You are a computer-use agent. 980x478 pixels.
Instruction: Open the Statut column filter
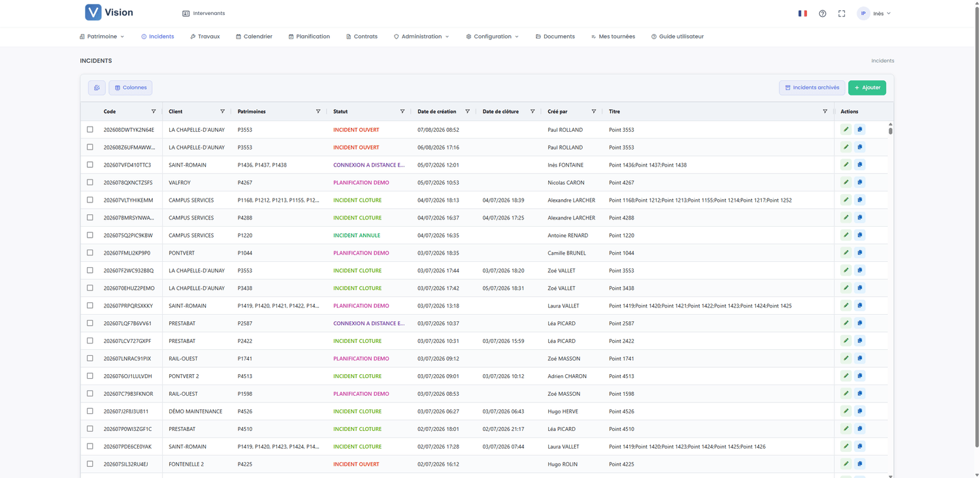coord(402,112)
